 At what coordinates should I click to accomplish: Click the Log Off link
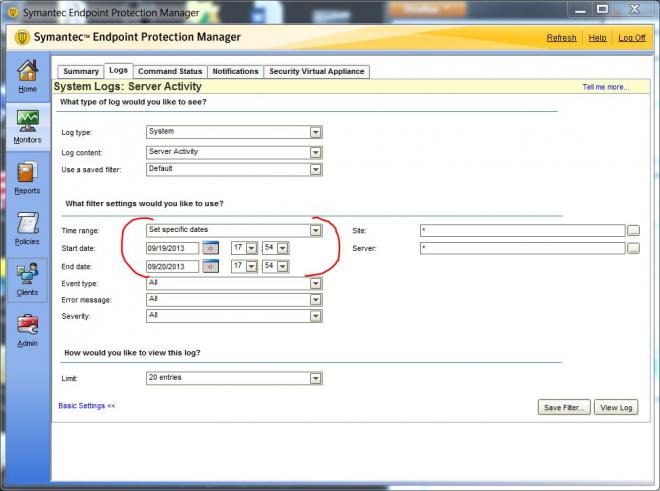632,38
